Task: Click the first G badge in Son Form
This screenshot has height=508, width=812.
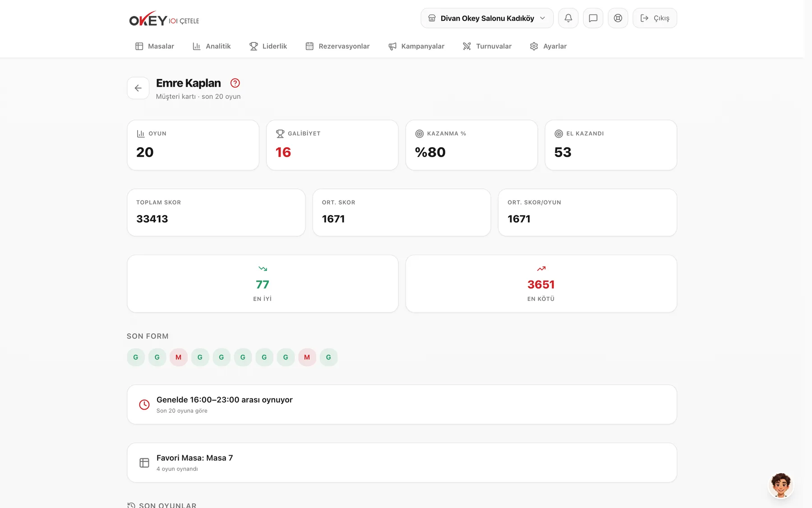Action: click(136, 357)
